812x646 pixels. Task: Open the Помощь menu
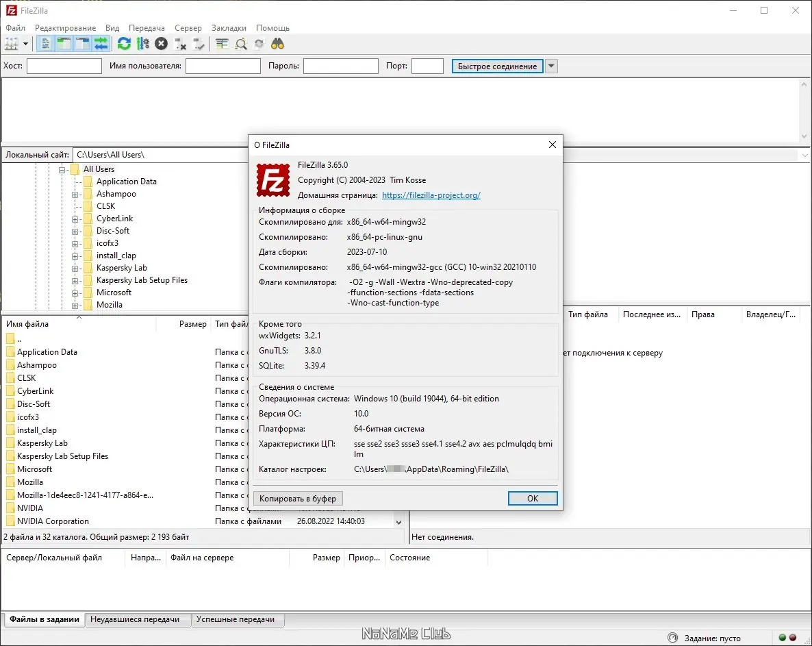point(273,28)
